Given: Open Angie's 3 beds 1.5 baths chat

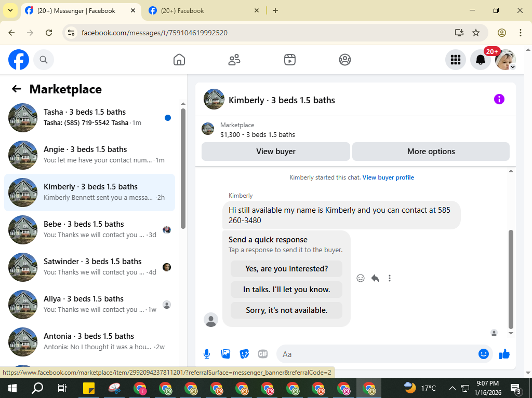Looking at the screenshot, I should 89,155.
